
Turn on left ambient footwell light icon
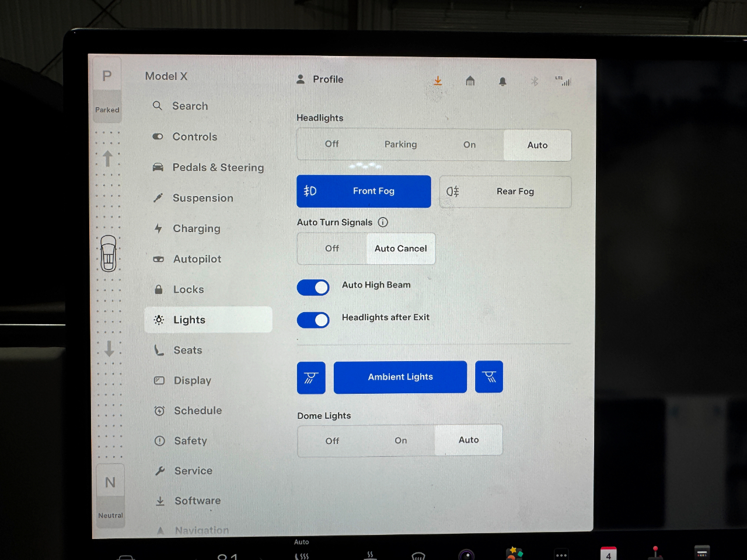(311, 377)
